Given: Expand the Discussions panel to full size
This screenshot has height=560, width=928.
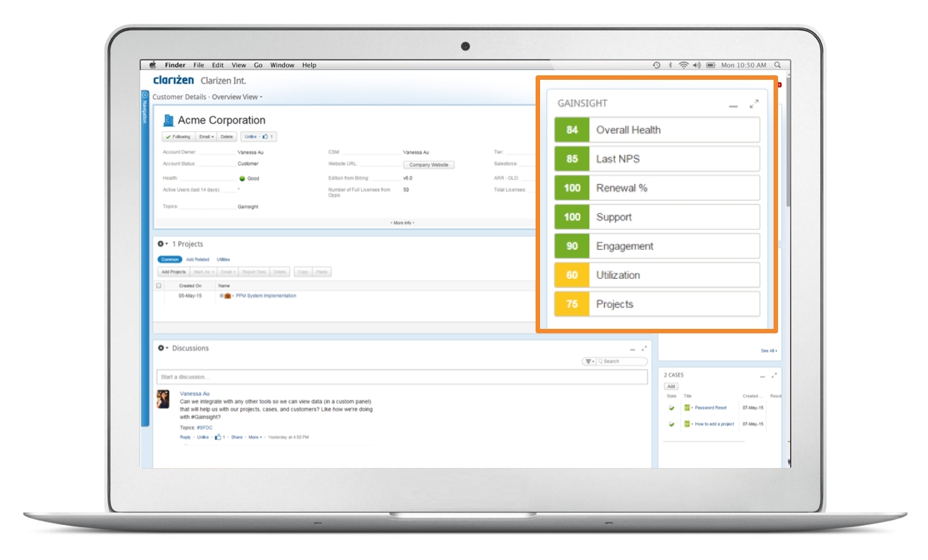Looking at the screenshot, I should click(x=645, y=347).
